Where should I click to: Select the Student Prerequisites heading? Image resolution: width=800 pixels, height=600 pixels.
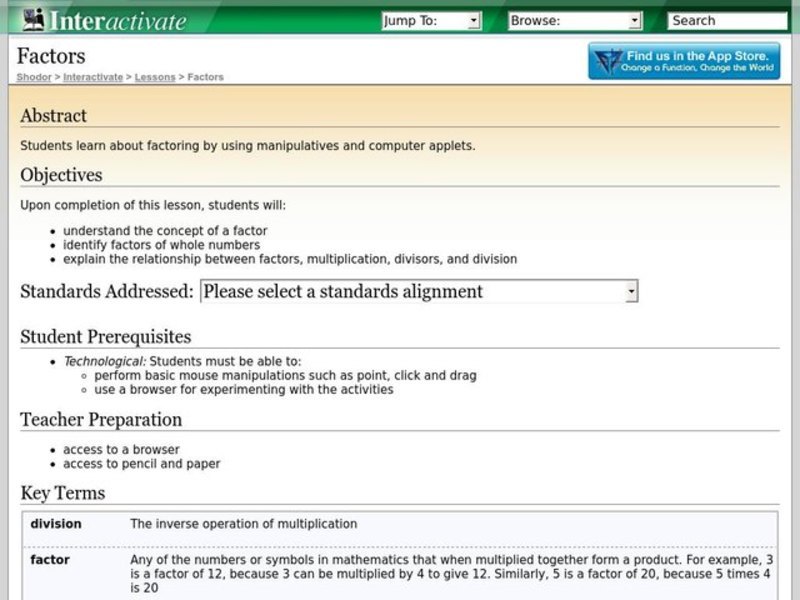[x=105, y=337]
